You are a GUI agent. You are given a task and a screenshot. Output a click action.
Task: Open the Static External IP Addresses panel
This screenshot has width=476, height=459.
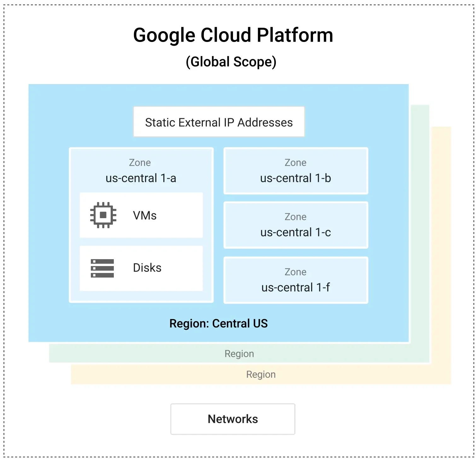[219, 122]
